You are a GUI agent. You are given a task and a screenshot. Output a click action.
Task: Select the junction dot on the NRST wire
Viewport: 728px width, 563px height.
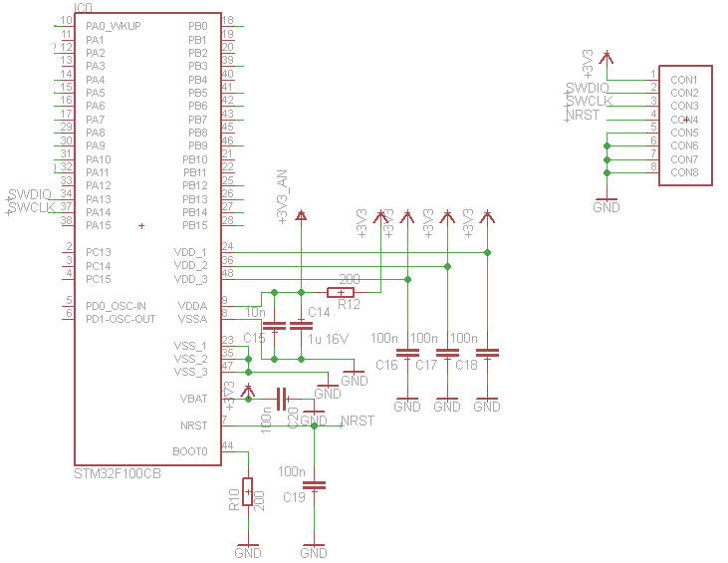[314, 425]
